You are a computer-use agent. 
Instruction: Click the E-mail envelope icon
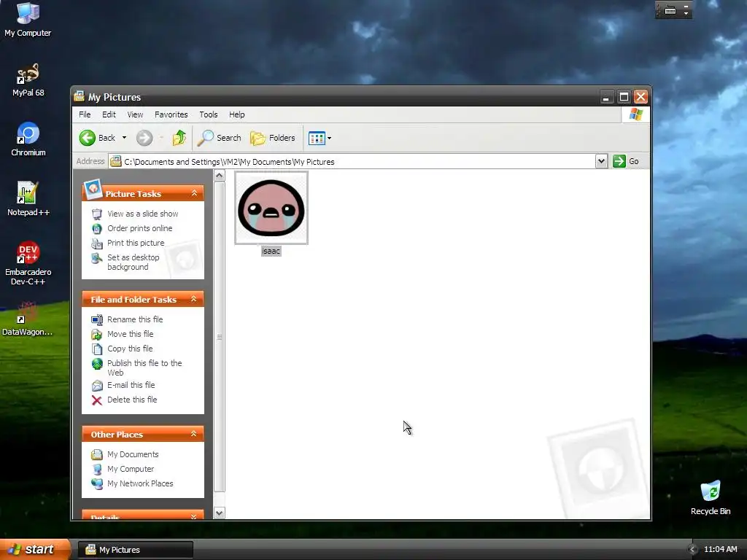click(97, 386)
